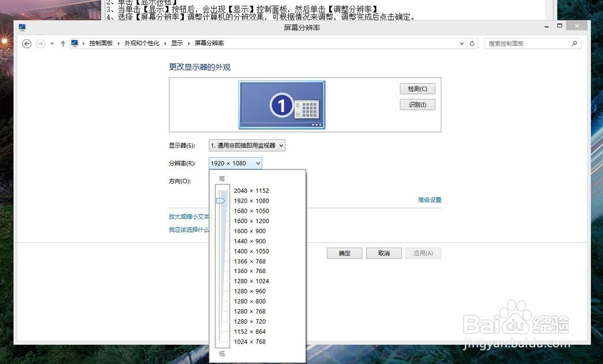
Task: Open 控制面板 breadcrumb
Action: pos(101,43)
